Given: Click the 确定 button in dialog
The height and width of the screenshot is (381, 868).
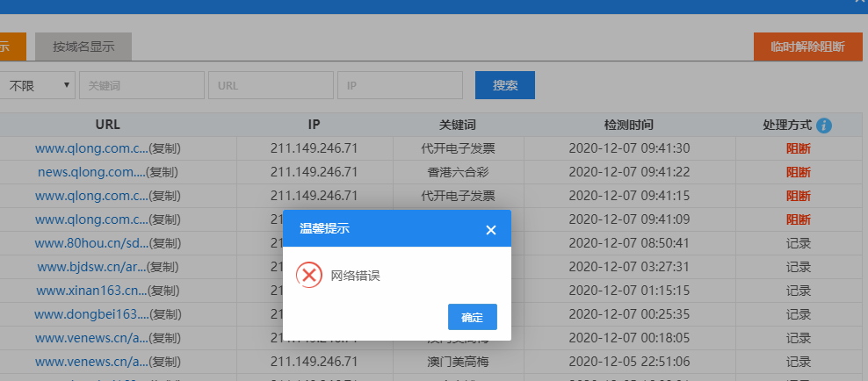Looking at the screenshot, I should coord(472,317).
